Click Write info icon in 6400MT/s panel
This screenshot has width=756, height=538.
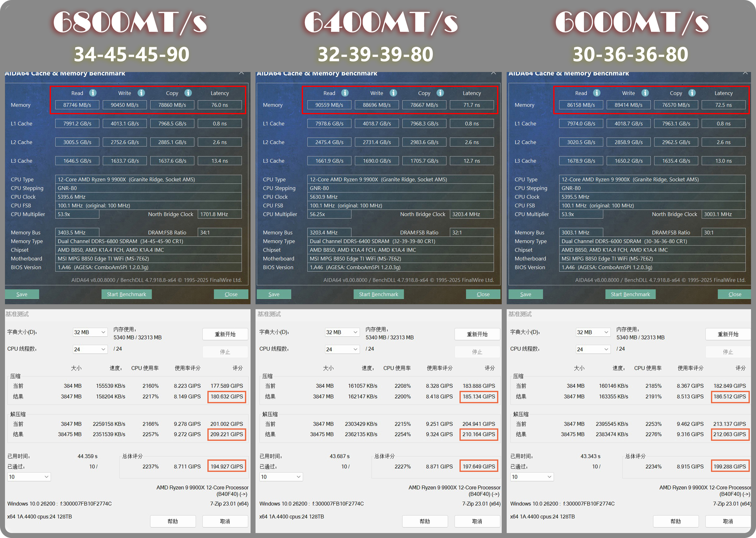point(393,93)
